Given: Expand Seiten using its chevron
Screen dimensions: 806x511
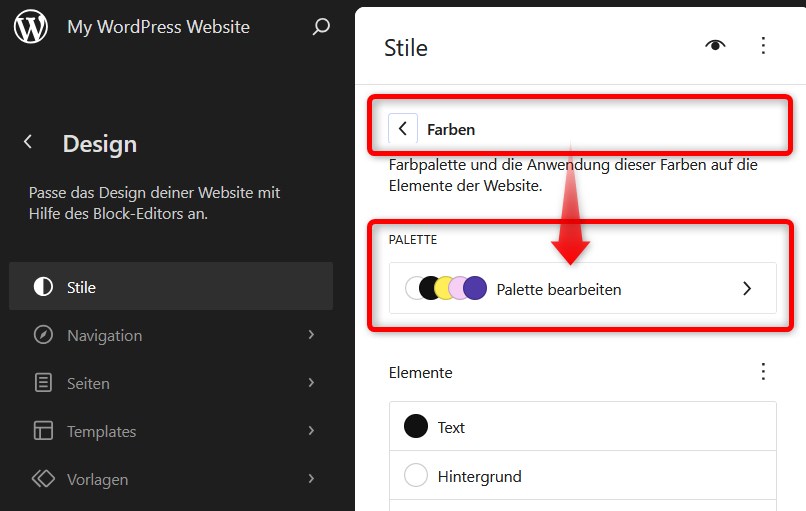Looking at the screenshot, I should pyautogui.click(x=311, y=382).
